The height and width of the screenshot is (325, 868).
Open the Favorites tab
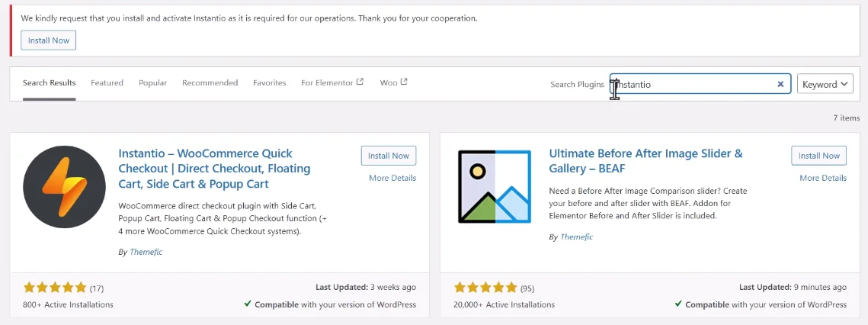[270, 82]
